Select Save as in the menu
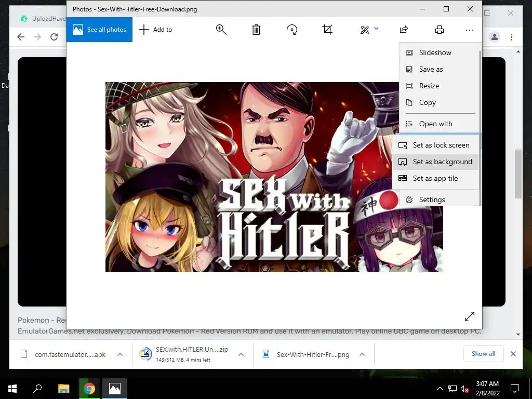This screenshot has width=532, height=399. pyautogui.click(x=440, y=69)
